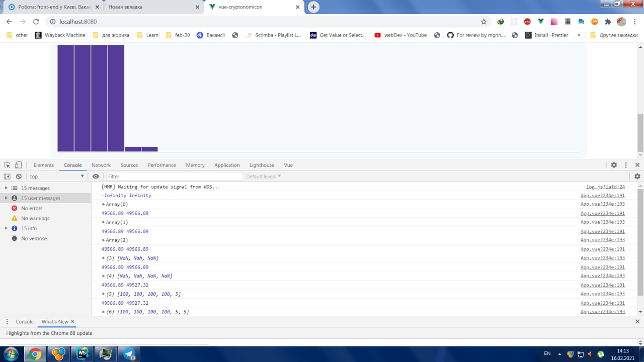Viewport: 644px width, 362px height.
Task: Focus the localhost:8080 address bar
Action: pyautogui.click(x=262, y=22)
